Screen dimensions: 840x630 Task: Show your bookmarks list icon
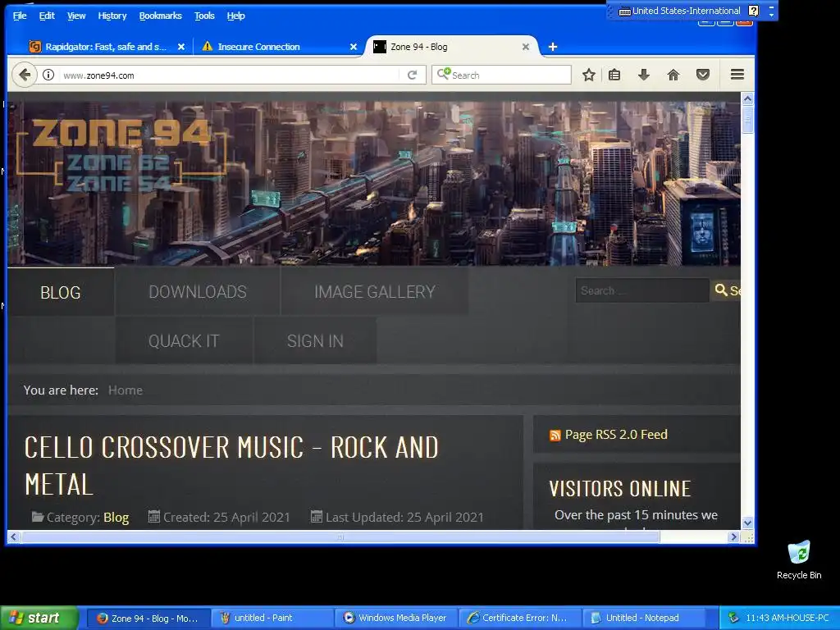tap(614, 75)
